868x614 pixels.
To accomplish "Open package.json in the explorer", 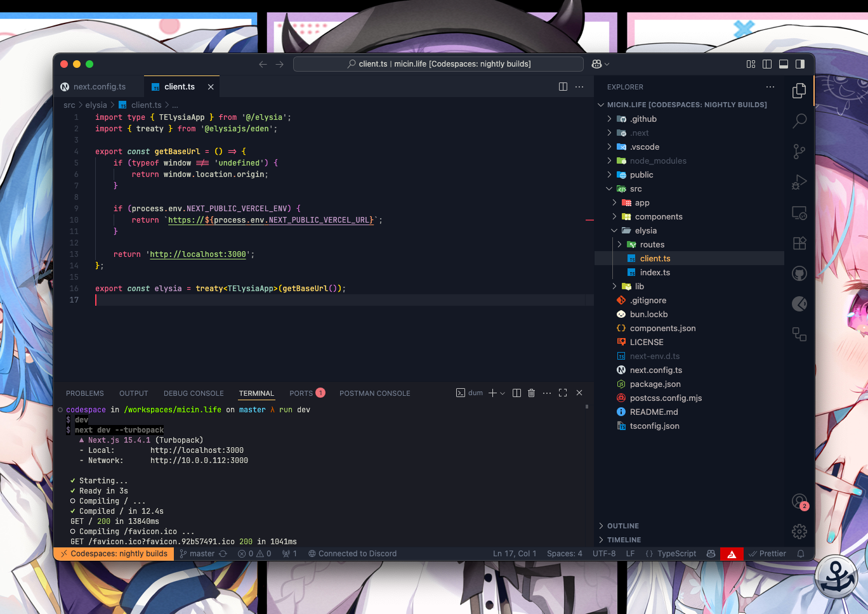I will (689, 384).
